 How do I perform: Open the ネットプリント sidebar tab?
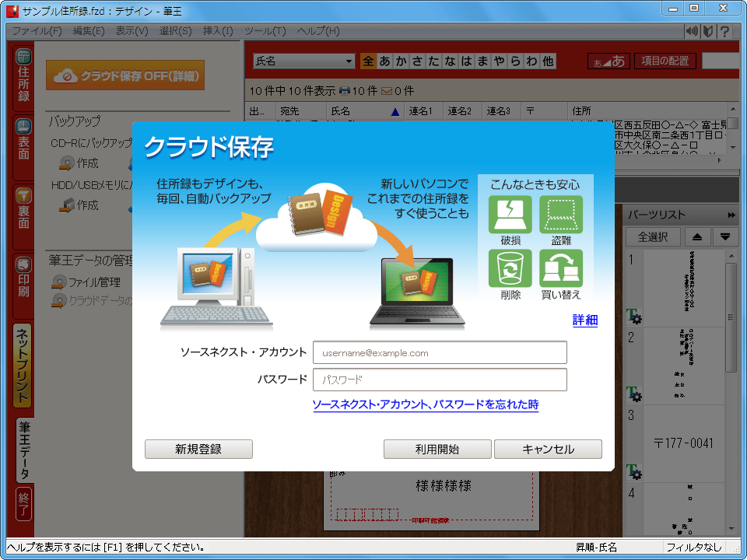(x=23, y=366)
